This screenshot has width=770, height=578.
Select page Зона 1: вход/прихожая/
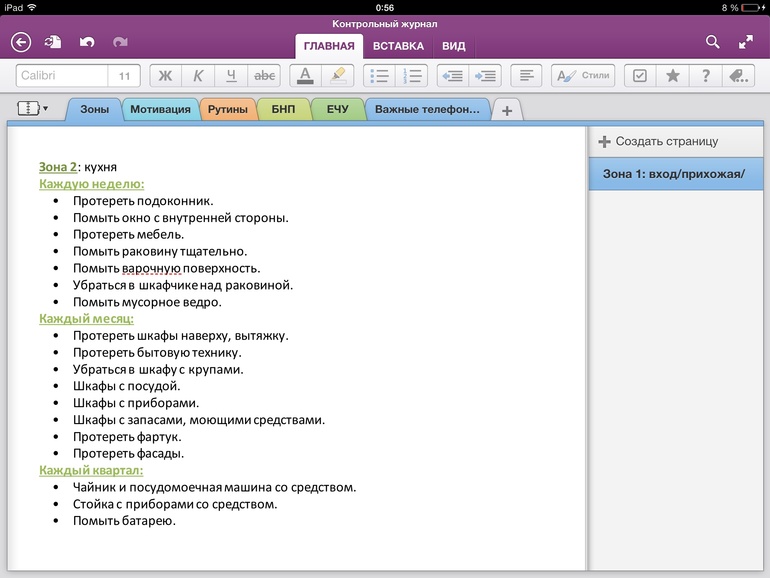point(676,173)
